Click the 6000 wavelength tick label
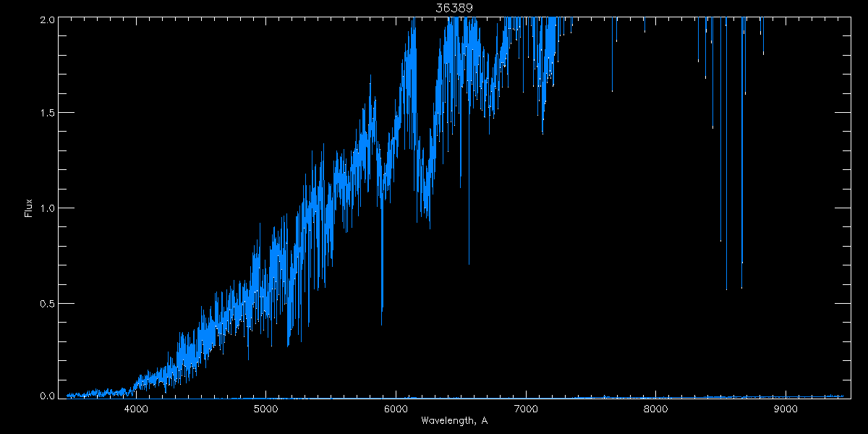The height and width of the screenshot is (434, 868). [x=396, y=409]
